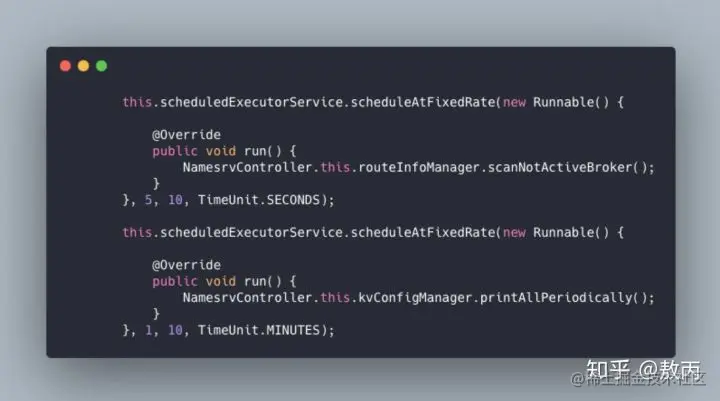
Task: Click kvConfigManager in the code
Action: [x=415, y=298]
